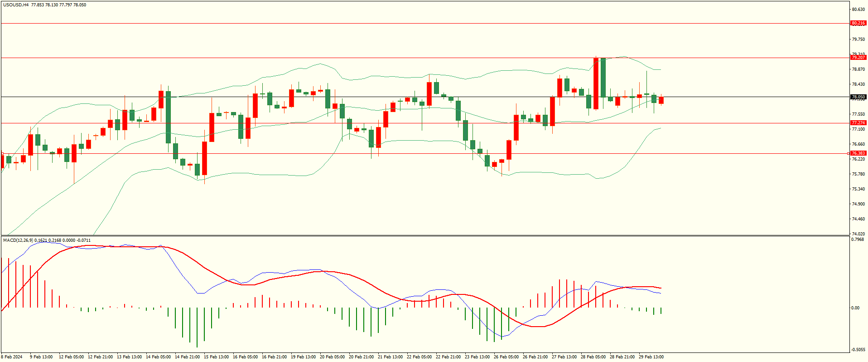Click the 26 Feb 21:00 time label

point(535,357)
